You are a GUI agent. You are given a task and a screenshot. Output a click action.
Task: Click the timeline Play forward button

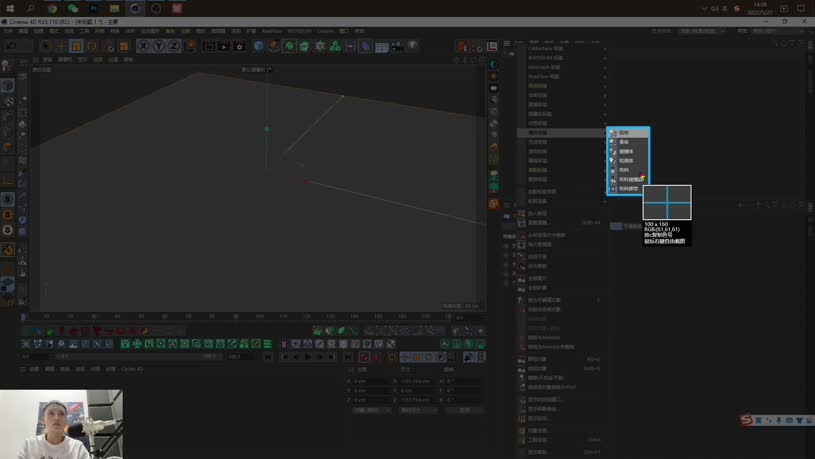point(308,357)
